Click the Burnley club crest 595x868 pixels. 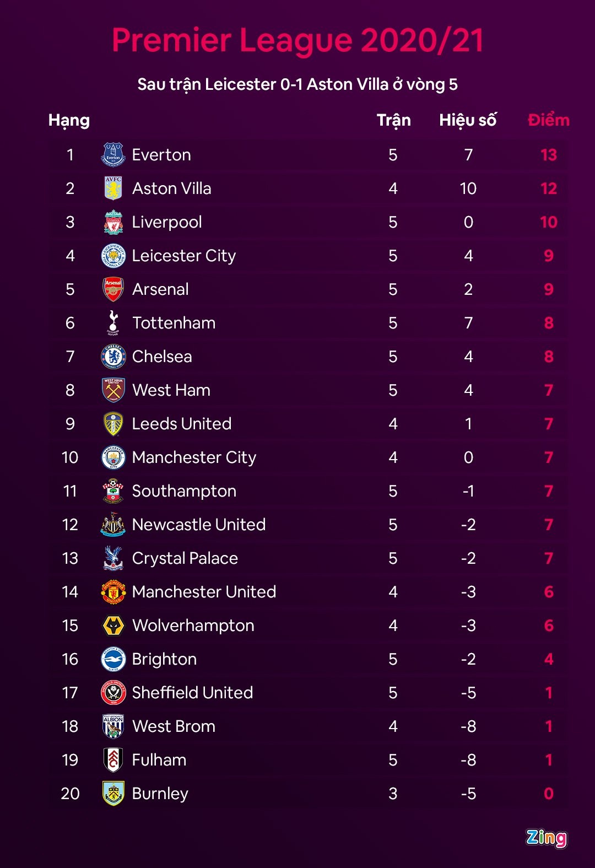coord(113,794)
